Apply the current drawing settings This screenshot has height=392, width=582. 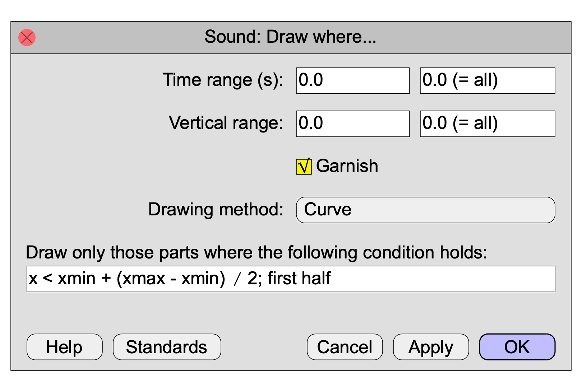point(431,347)
